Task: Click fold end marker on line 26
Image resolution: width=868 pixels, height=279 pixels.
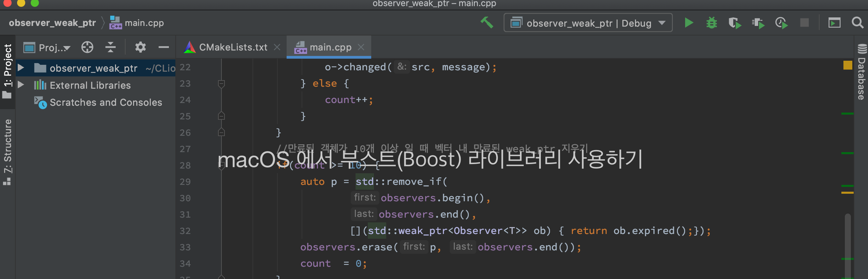Action: pyautogui.click(x=221, y=132)
